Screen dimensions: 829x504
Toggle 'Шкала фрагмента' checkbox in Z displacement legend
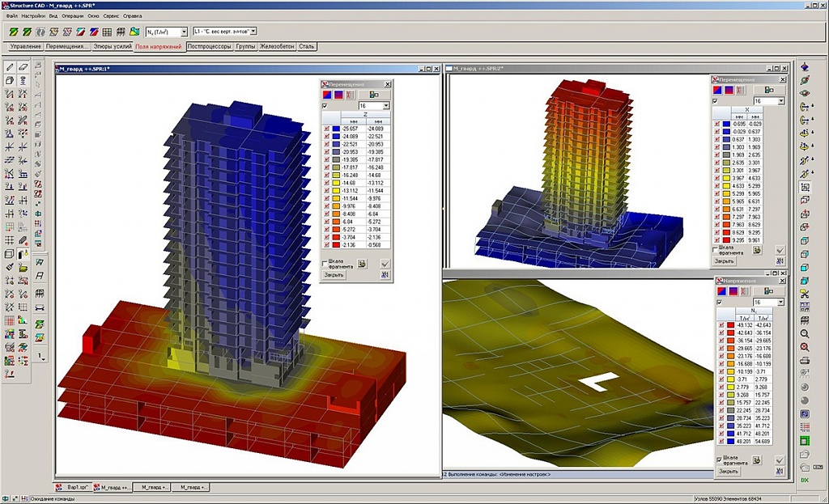point(325,263)
